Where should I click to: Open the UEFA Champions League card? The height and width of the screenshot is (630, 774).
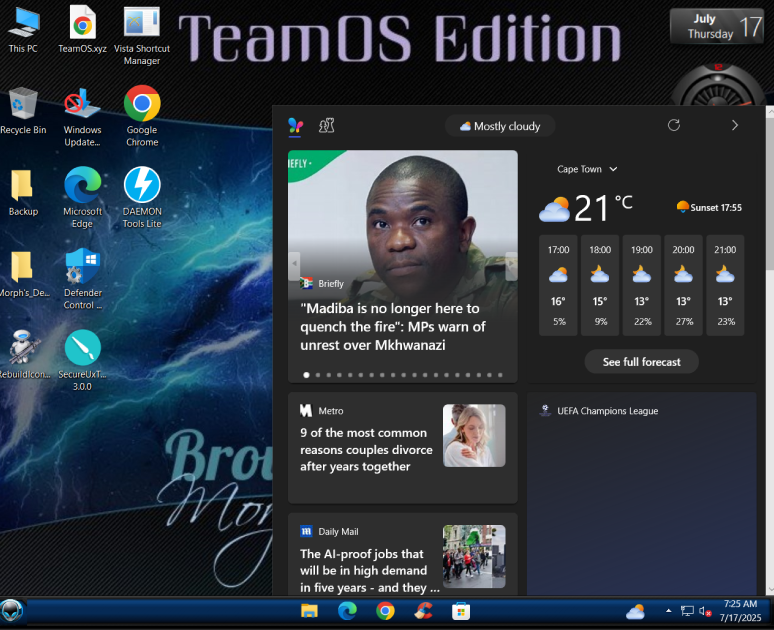(641, 494)
